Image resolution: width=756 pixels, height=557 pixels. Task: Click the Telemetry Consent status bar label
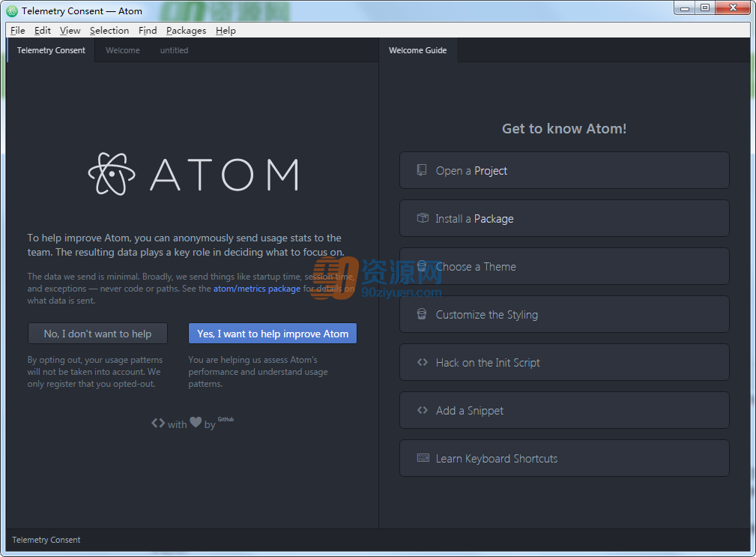coord(46,540)
